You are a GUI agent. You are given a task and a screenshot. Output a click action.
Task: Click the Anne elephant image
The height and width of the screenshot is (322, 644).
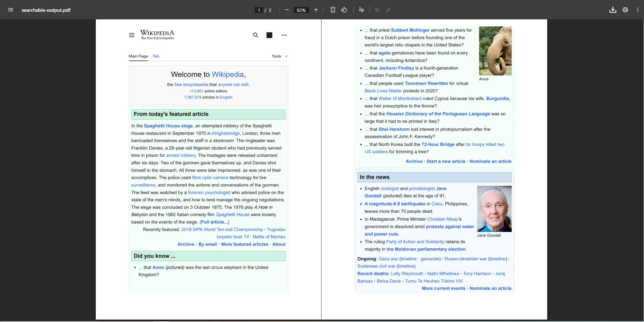495,51
